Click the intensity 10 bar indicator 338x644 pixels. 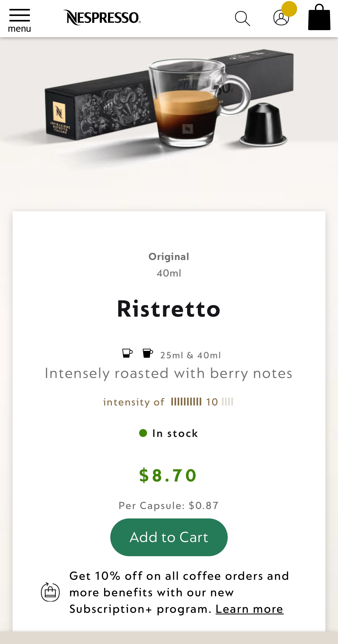point(202,402)
